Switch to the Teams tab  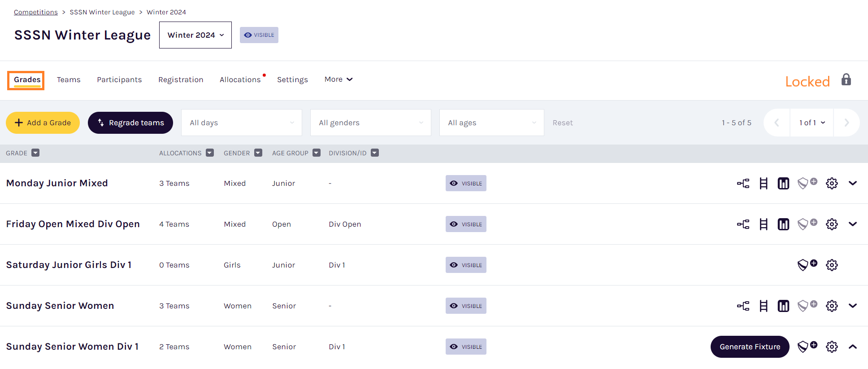click(69, 79)
